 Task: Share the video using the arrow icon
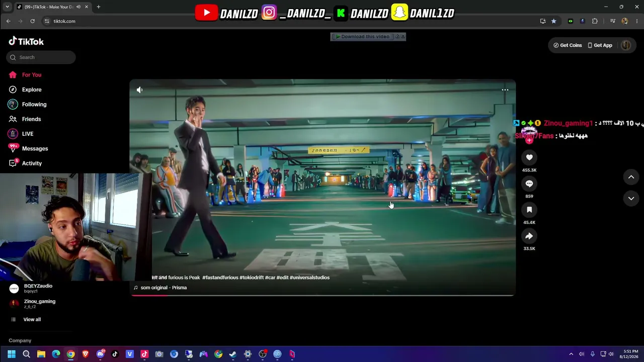point(529,236)
